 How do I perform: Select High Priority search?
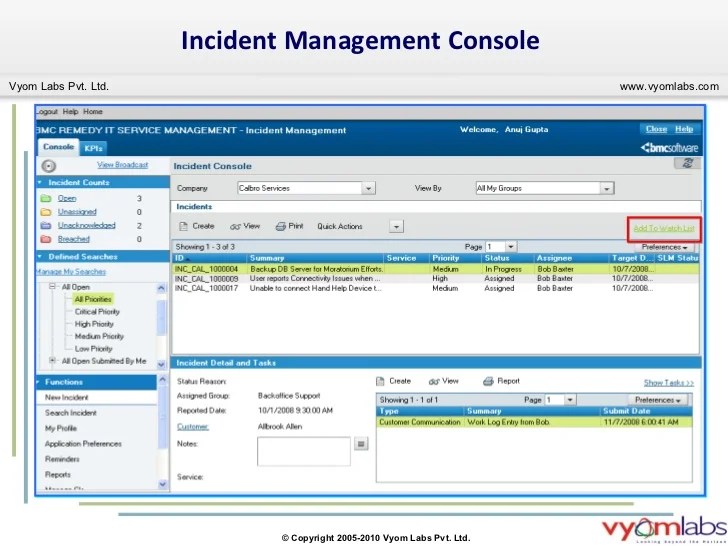94,324
